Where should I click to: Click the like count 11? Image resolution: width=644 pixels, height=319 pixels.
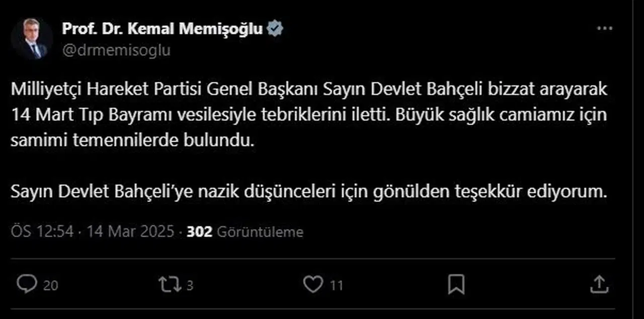337,285
